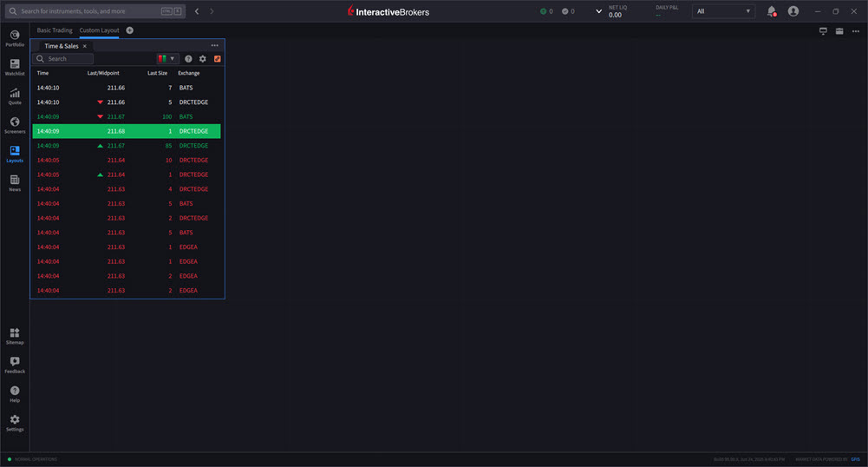This screenshot has width=868, height=467.
Task: Select the Custom Layout tab
Action: (99, 30)
